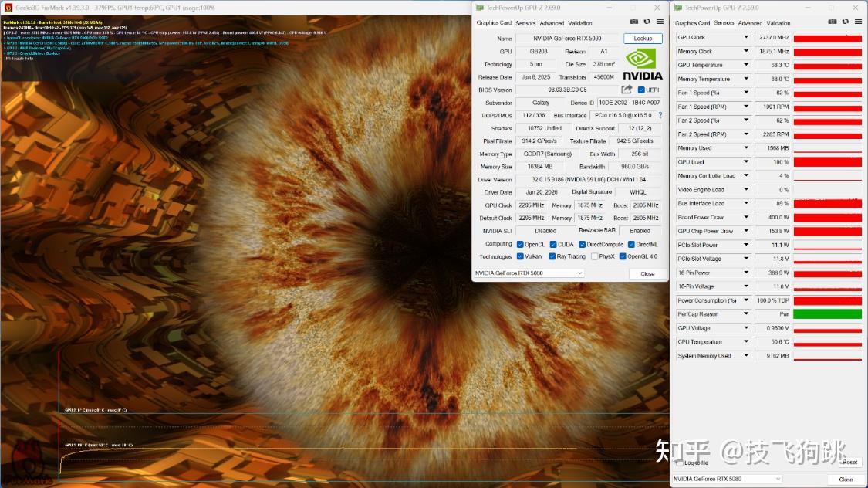The width and height of the screenshot is (868, 488).
Task: Click the FurMark app icon in its title bar
Action: coord(8,8)
